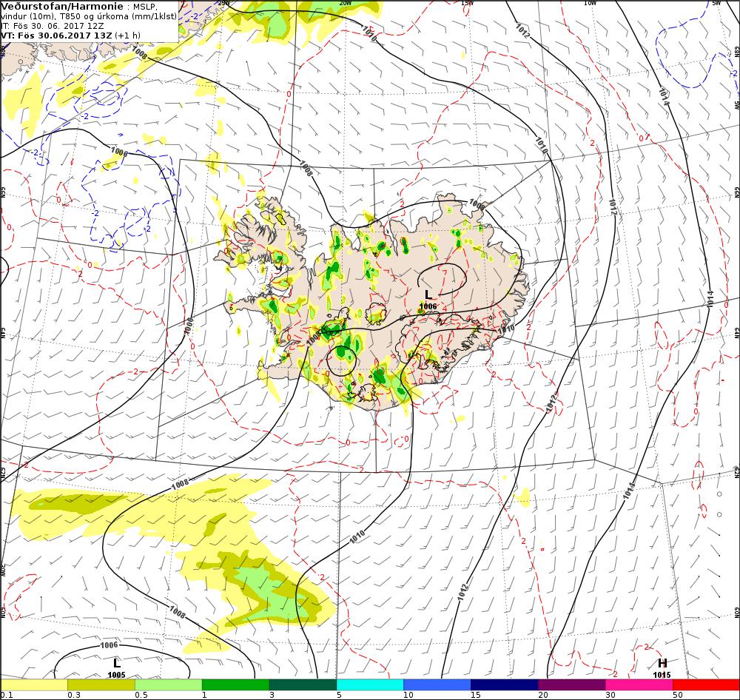This screenshot has height=700, width=740.
Task: Select the 15W longitude label
Action: point(467,3)
